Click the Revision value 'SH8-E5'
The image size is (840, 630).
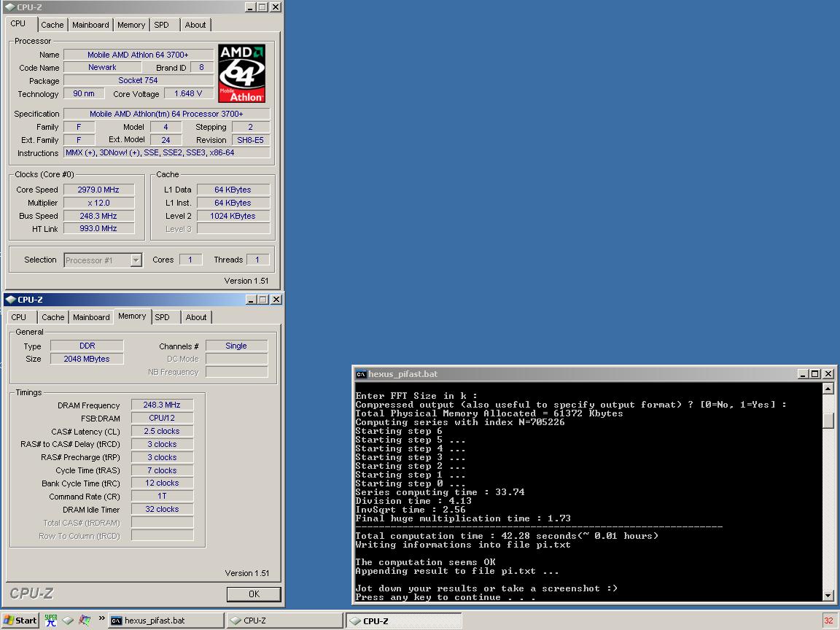pyautogui.click(x=251, y=140)
